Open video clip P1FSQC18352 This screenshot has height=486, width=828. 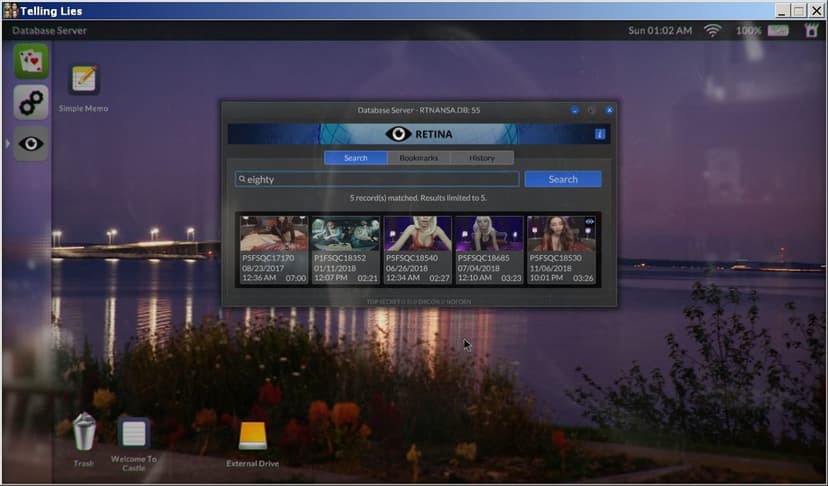click(x=345, y=250)
